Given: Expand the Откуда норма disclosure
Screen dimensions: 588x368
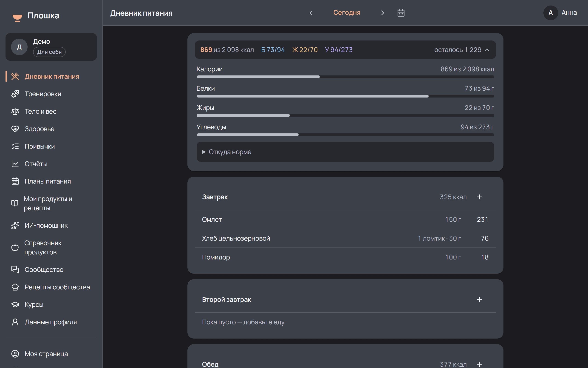Looking at the screenshot, I should [x=345, y=152].
